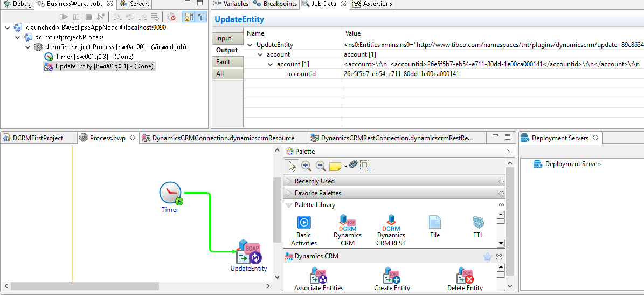Open the FTL palette
Viewport: 644px width, 295px height.
[478, 227]
